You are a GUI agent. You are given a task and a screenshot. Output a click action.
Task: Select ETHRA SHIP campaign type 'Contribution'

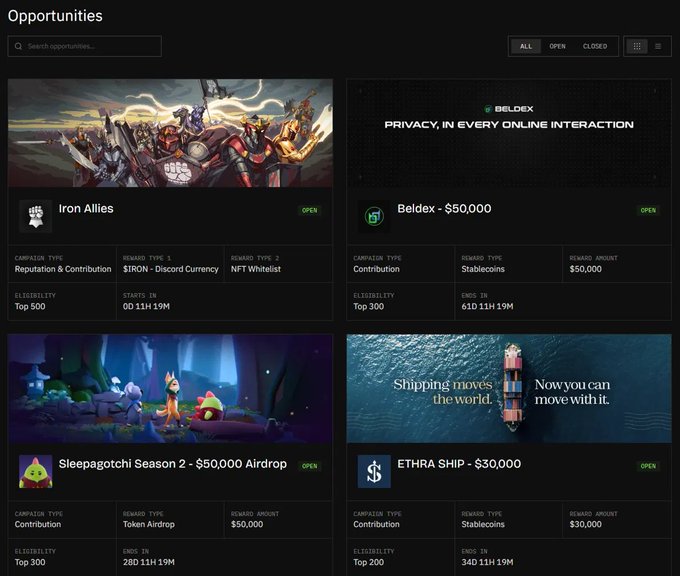coord(376,524)
